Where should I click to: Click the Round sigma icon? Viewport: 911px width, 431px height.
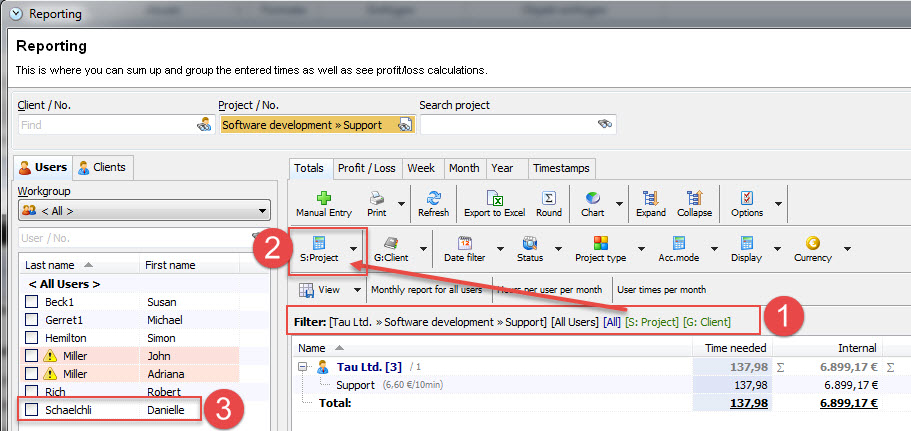click(548, 198)
